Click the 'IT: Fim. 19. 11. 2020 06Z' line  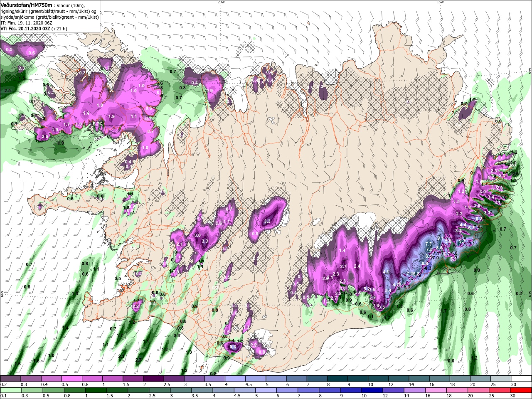pos(26,23)
